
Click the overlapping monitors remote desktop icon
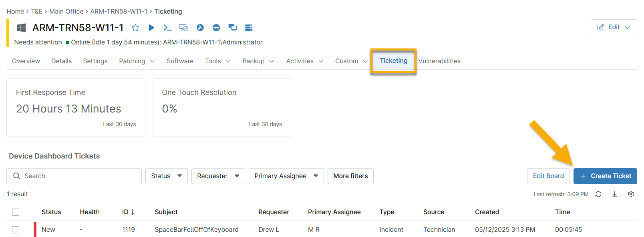232,28
